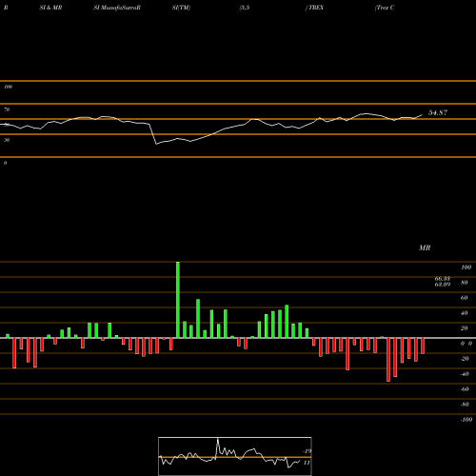The width and height of the screenshot is (476, 476).
Task: Click the -20 label on MR axis
Action: 465,359
